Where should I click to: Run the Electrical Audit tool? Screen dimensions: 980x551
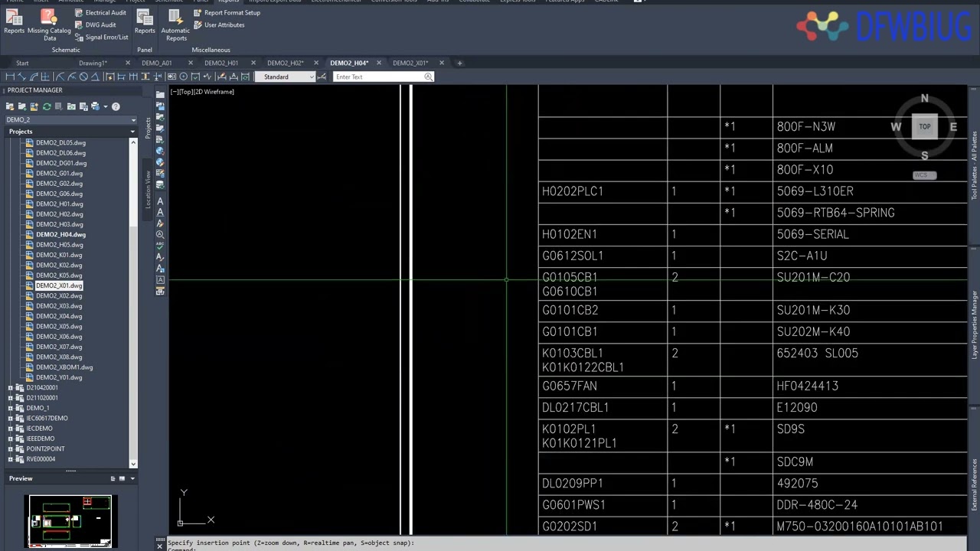(100, 13)
